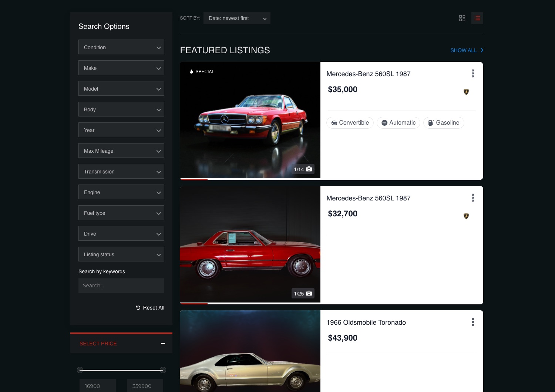Open front-view red Mercedes photo thumbnail
The width and height of the screenshot is (555, 392).
[x=250, y=120]
